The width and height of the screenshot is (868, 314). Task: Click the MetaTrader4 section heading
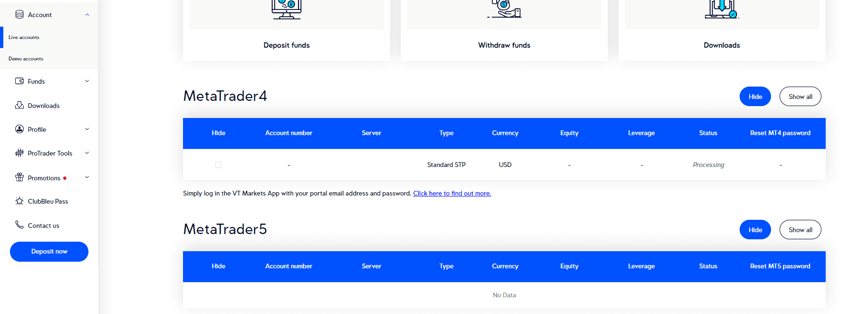point(225,96)
